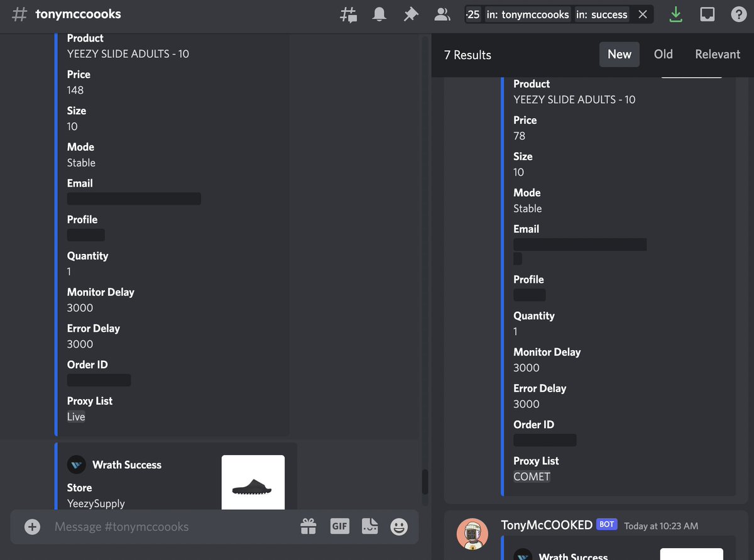Viewport: 754px width, 560px height.
Task: Reveal redacted Email in left message
Action: (x=134, y=199)
